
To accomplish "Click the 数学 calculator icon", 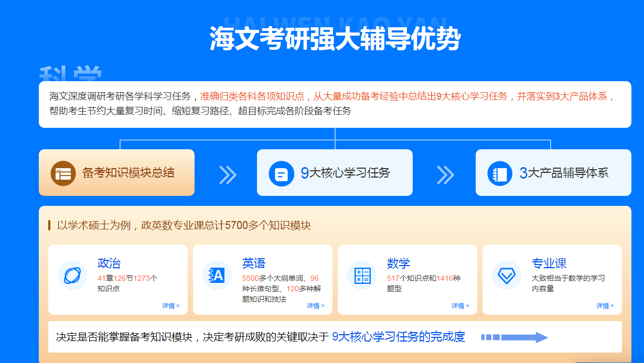I will [x=362, y=275].
